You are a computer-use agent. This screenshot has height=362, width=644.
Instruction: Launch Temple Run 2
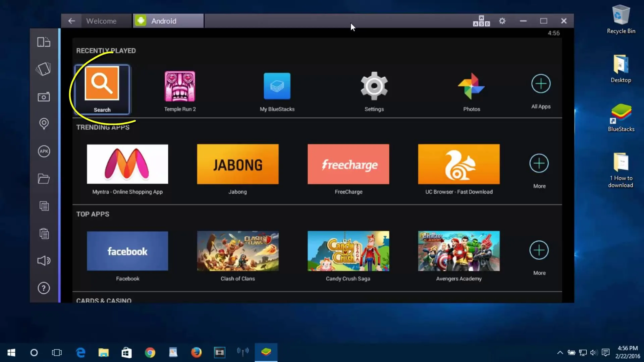click(180, 86)
